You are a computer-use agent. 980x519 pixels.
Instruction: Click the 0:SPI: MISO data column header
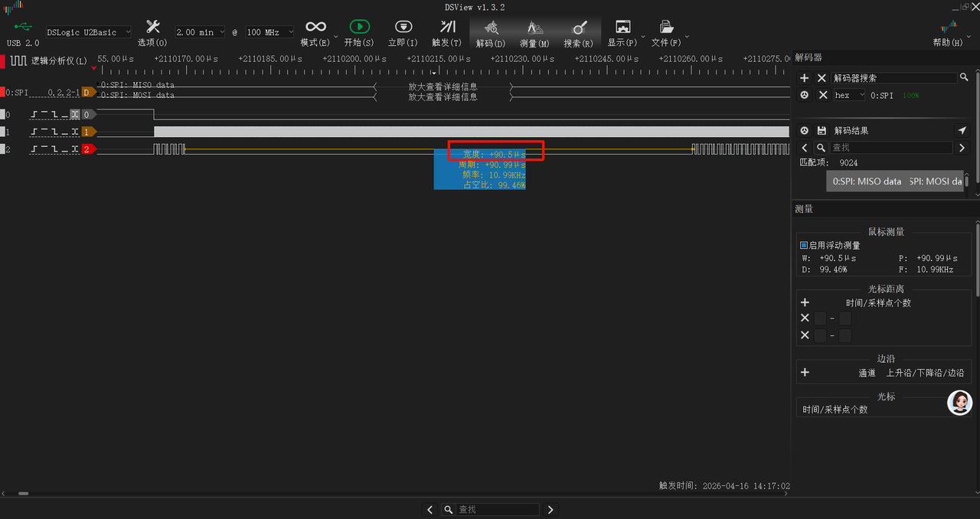click(x=867, y=181)
